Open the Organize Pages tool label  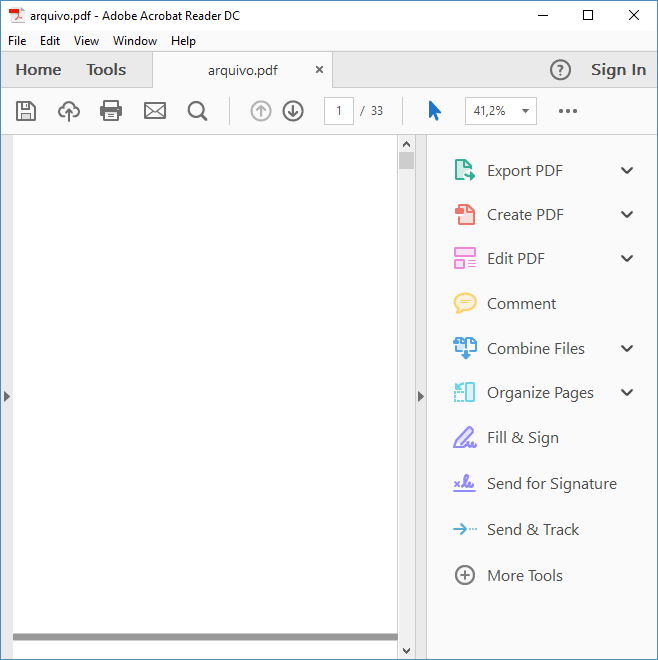[x=540, y=393]
